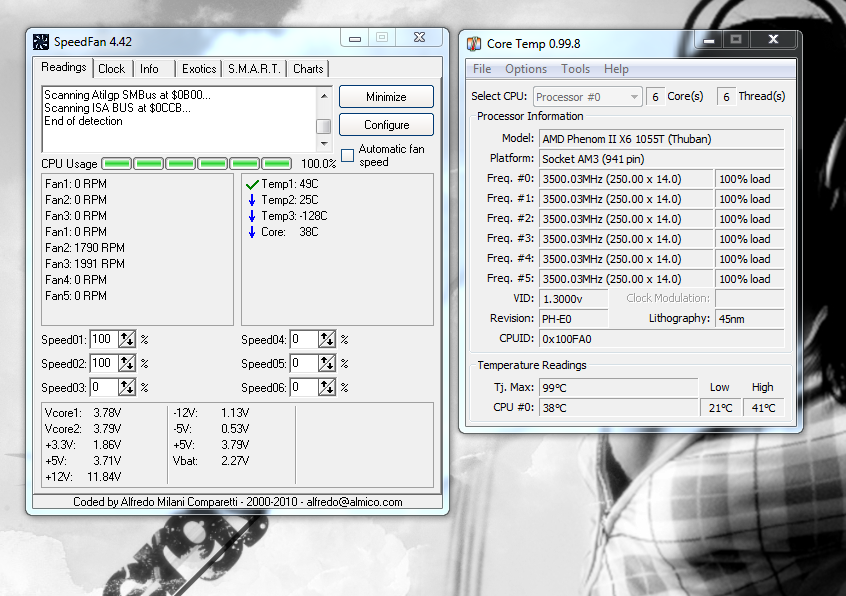846x596 pixels.
Task: Click the CPU Usage green bar
Action: [x=196, y=163]
